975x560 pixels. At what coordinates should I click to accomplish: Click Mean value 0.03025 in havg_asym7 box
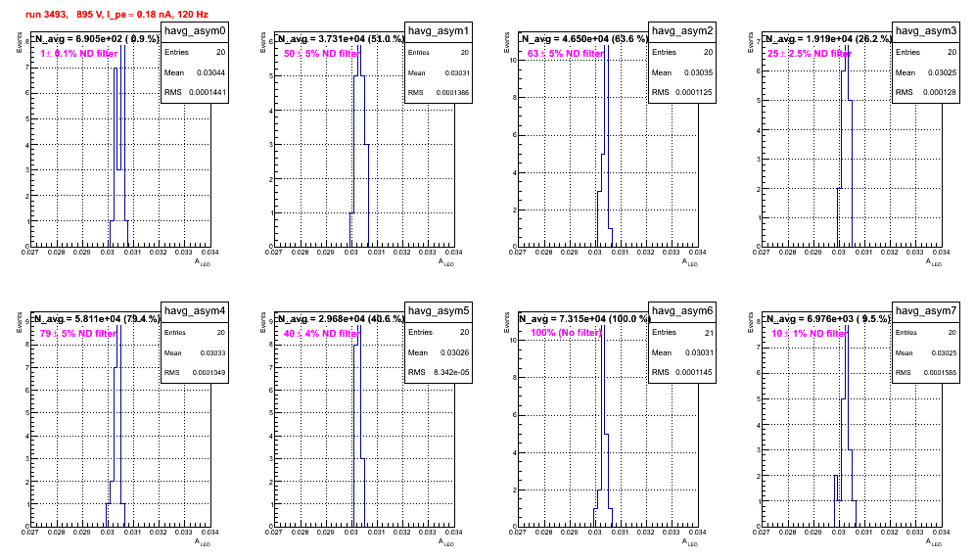point(944,353)
